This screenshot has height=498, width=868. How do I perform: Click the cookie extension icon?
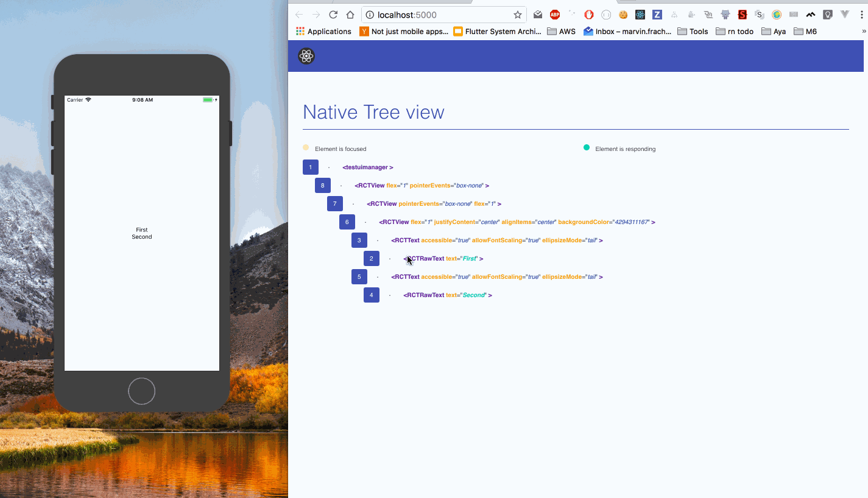623,15
